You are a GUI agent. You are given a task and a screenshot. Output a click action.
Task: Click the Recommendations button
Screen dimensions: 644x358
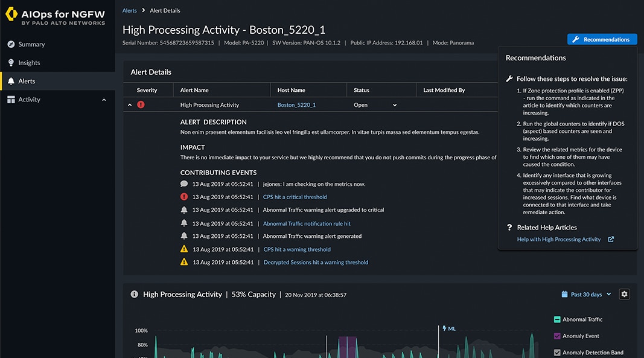pos(602,39)
